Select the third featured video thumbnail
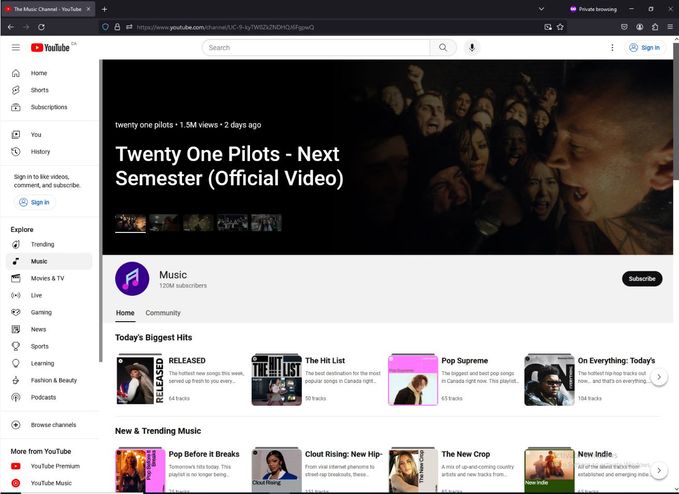This screenshot has height=494, width=679. pyautogui.click(x=198, y=223)
